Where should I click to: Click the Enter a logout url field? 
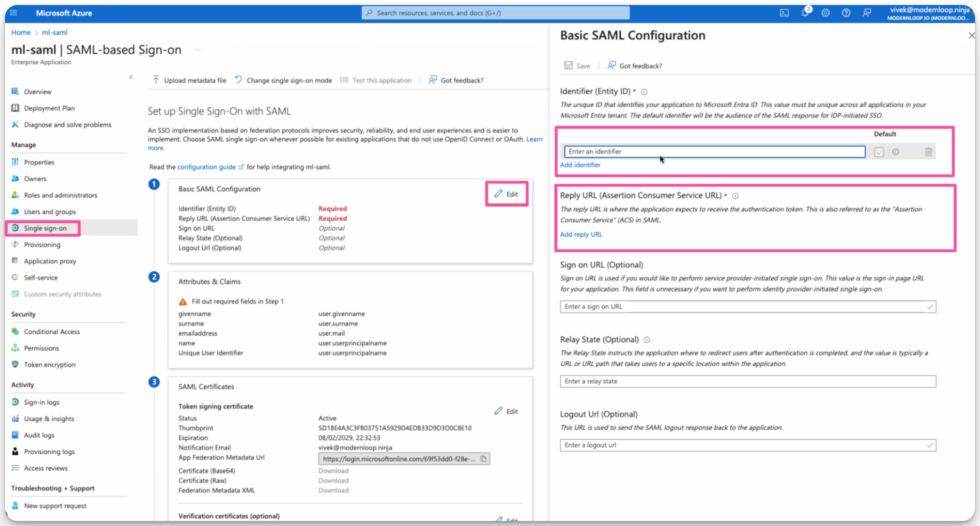(748, 445)
